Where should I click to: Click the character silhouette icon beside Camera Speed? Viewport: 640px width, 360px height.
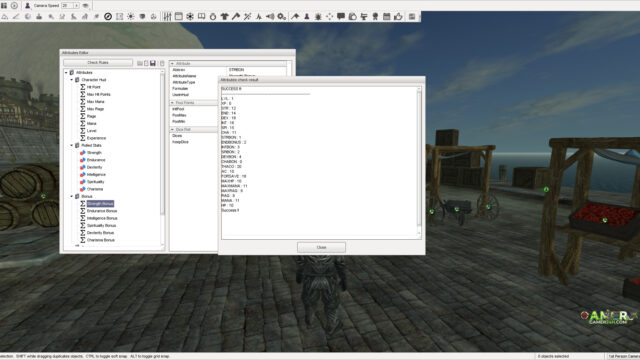pos(27,6)
